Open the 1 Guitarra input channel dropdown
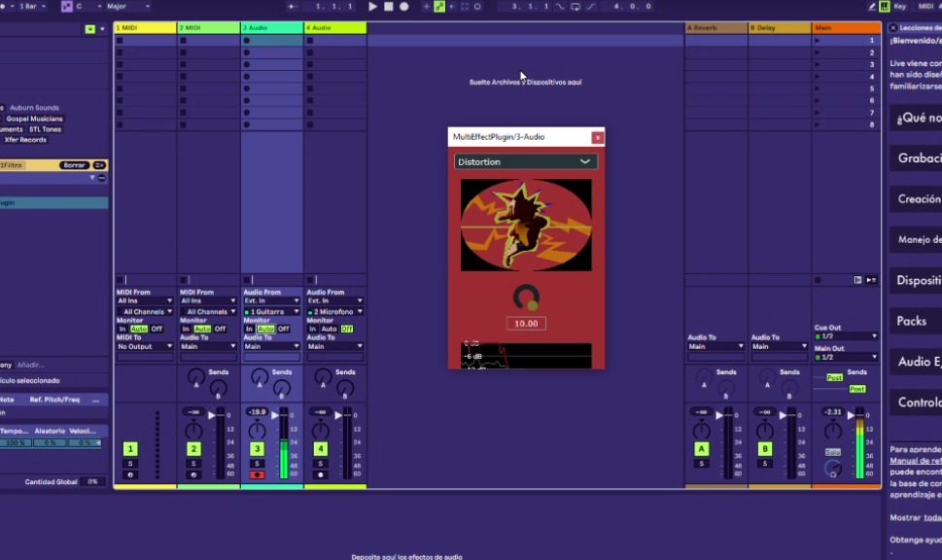The image size is (942, 560). tap(271, 312)
